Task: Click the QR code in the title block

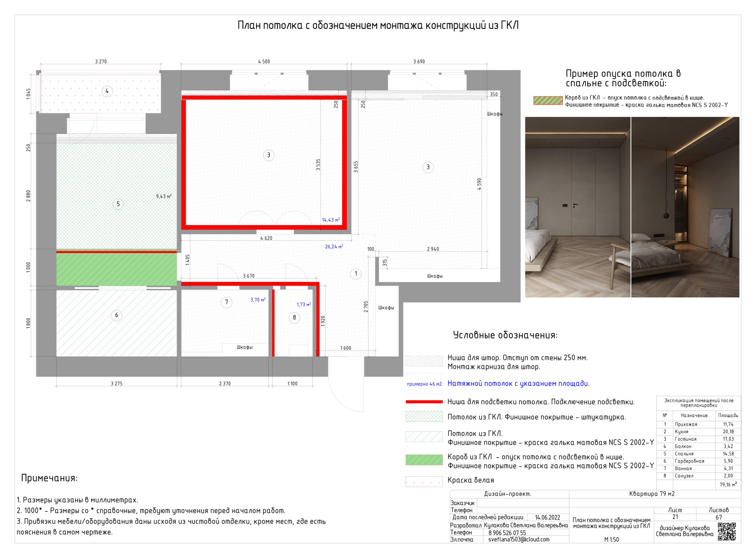Action: pos(727,531)
